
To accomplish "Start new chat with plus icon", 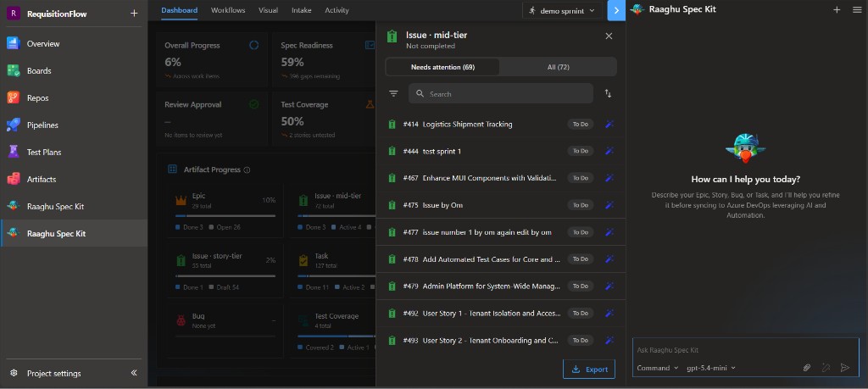I will (837, 9).
